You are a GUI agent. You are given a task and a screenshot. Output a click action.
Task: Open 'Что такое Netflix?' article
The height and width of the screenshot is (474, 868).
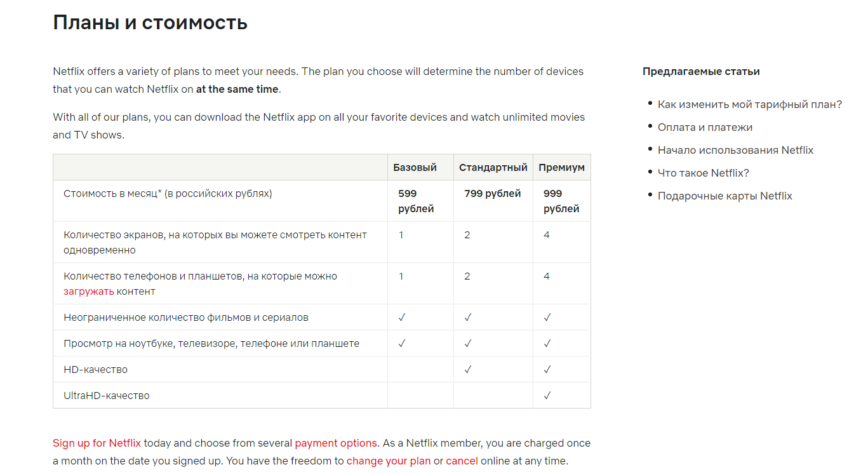tap(704, 173)
